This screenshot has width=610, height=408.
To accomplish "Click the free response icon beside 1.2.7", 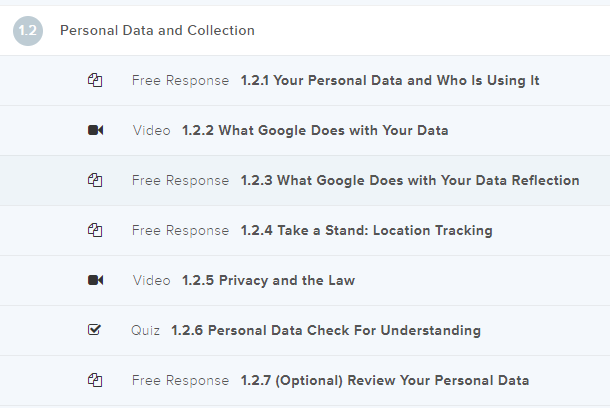I will pyautogui.click(x=95, y=380).
